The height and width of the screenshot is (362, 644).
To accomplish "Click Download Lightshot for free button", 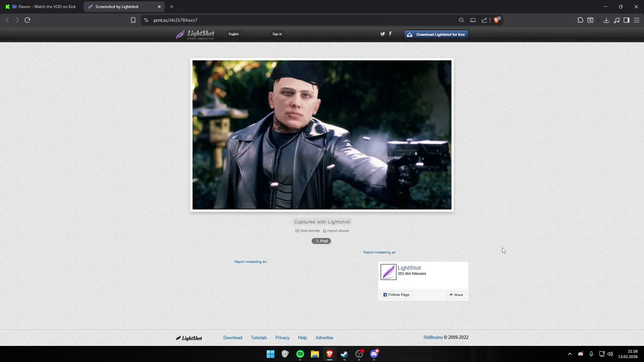I will [436, 34].
